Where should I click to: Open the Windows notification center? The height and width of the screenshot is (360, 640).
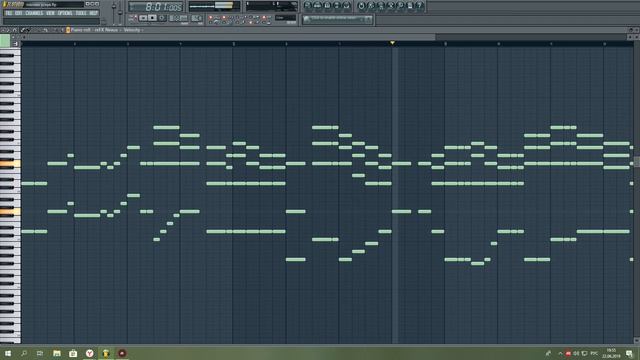point(629,353)
